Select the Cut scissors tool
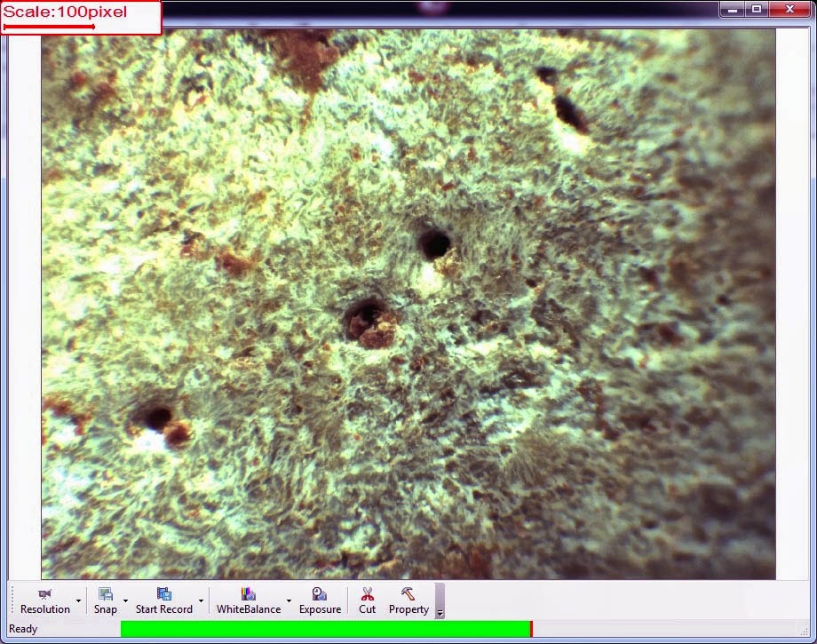 pyautogui.click(x=368, y=600)
